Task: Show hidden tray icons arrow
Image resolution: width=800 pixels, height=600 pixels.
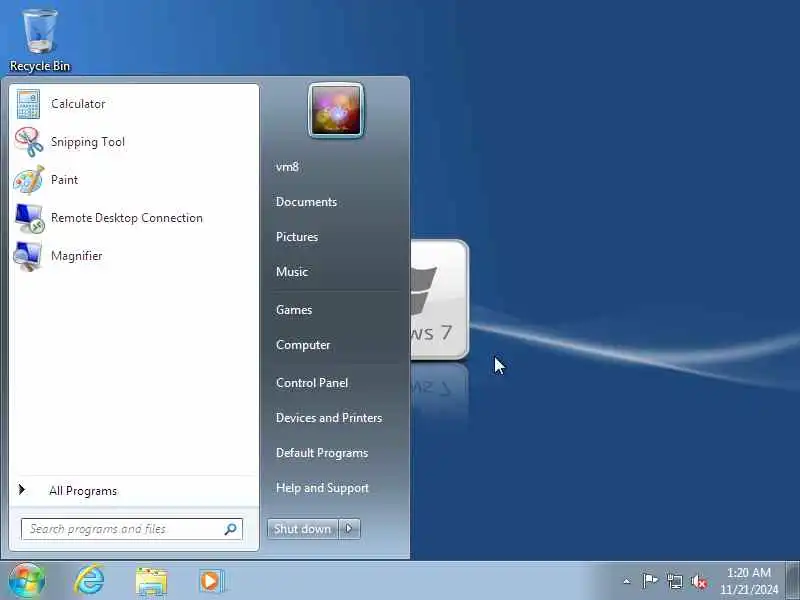Action: (x=627, y=581)
